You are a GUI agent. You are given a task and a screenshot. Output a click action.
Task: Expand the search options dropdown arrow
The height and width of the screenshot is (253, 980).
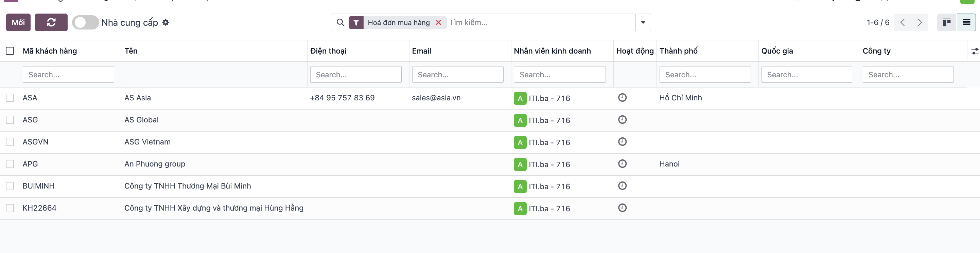(x=643, y=22)
